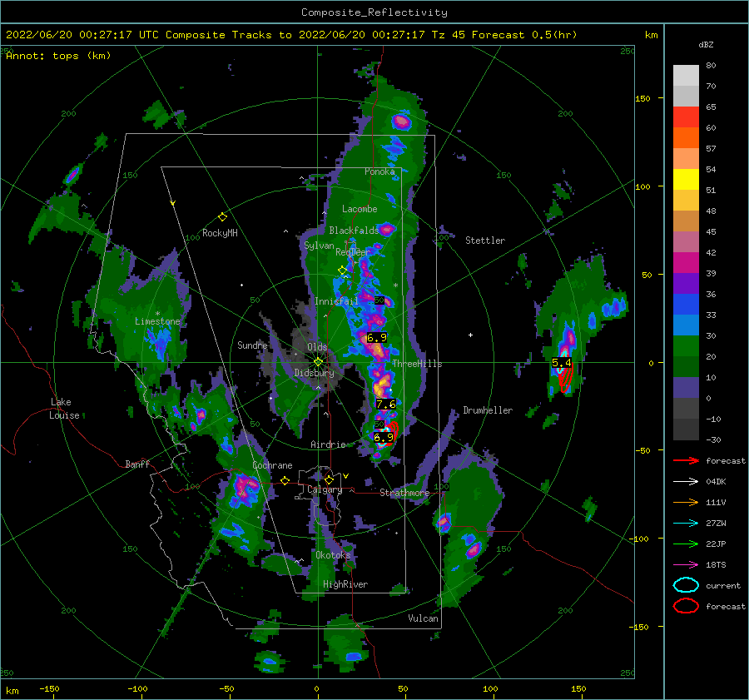749x700 pixels.
Task: Select the 5.4 storm top label
Action: tap(561, 363)
